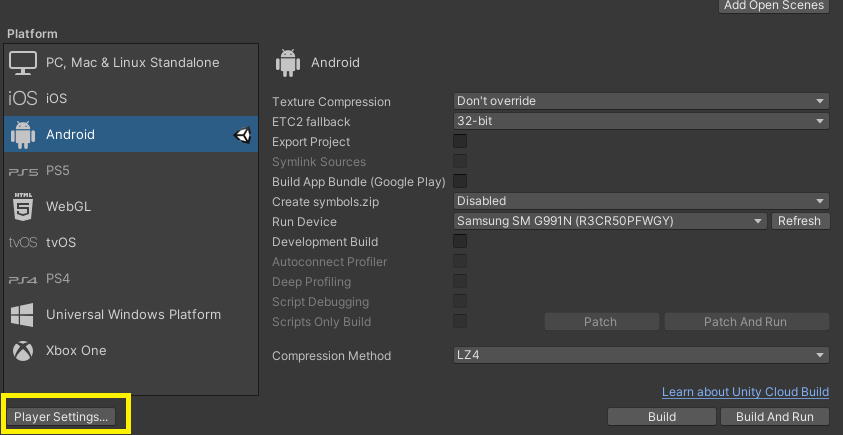Open the Run Device dropdown

coord(610,221)
